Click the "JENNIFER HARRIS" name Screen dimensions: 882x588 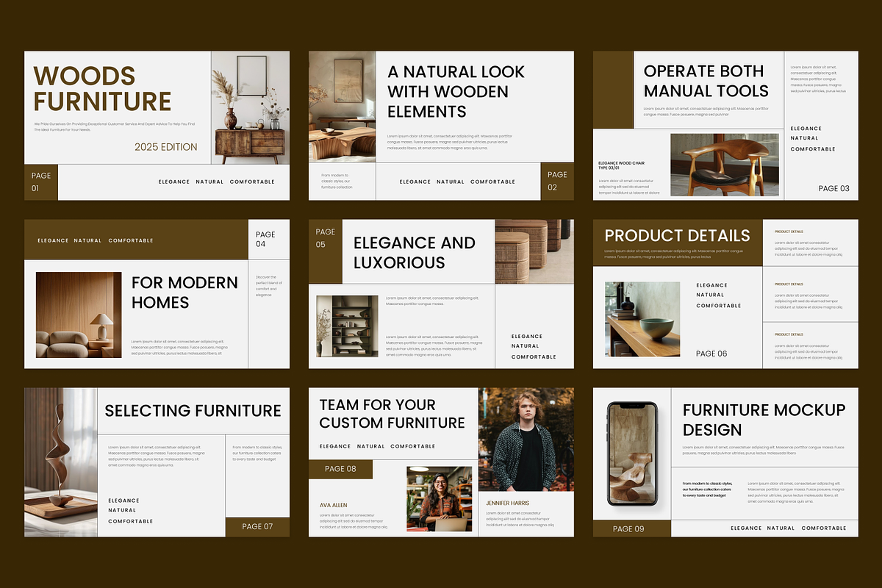pyautogui.click(x=508, y=503)
